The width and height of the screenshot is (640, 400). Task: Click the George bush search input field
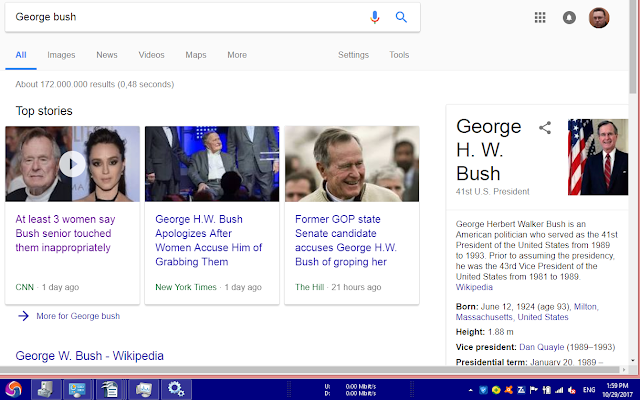[188, 17]
